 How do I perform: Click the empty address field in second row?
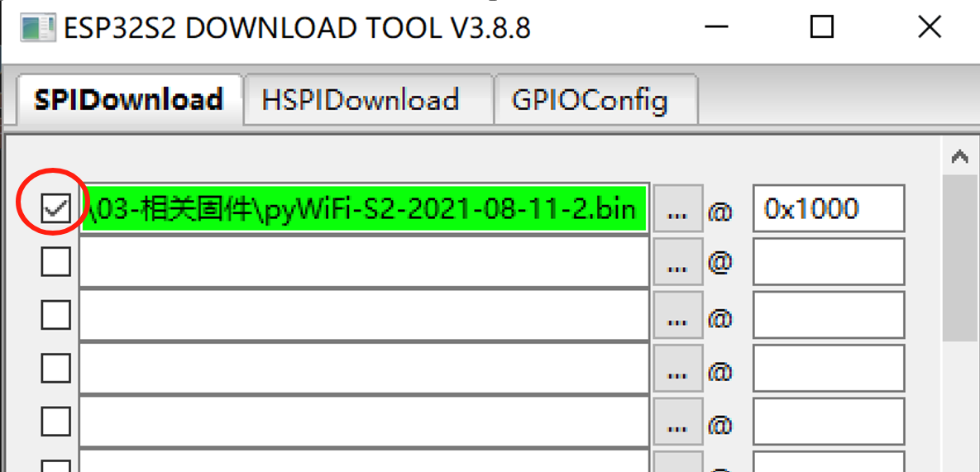[x=829, y=261]
